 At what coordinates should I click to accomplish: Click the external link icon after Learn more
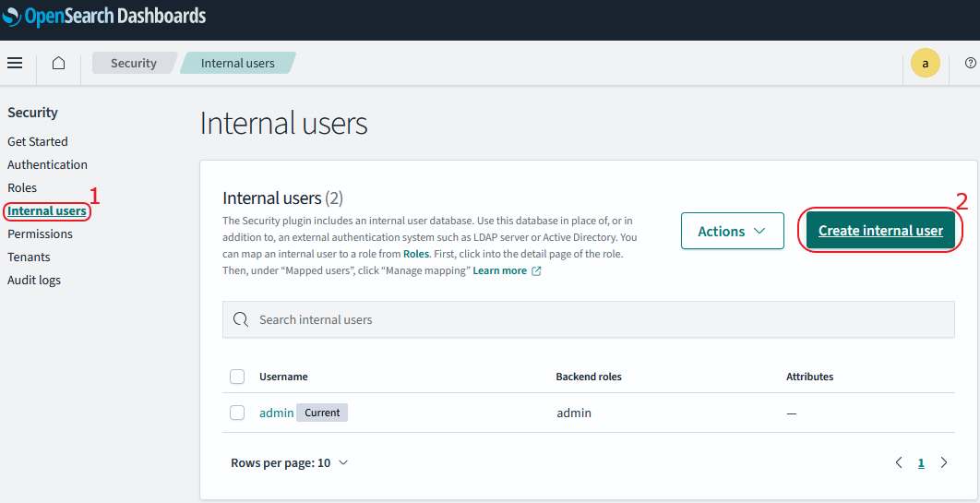click(535, 271)
